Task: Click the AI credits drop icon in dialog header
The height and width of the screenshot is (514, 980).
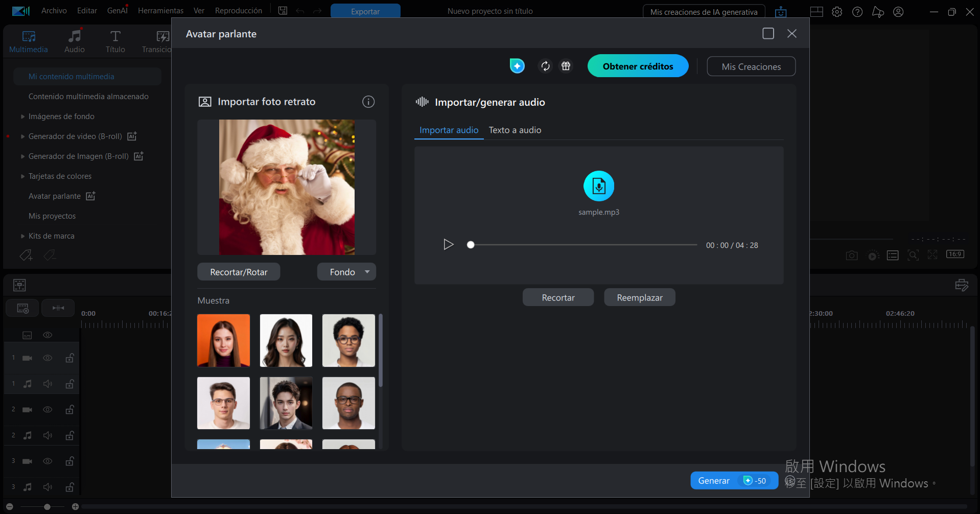Action: click(517, 65)
